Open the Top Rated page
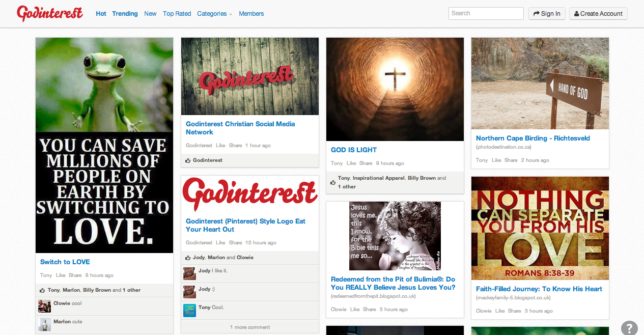The height and width of the screenshot is (335, 644). pos(177,14)
